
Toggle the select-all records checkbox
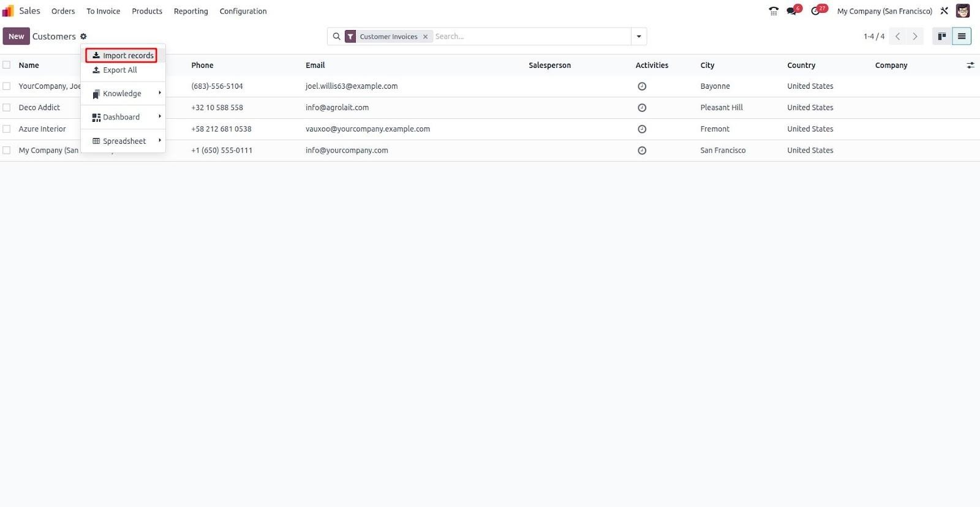(7, 65)
